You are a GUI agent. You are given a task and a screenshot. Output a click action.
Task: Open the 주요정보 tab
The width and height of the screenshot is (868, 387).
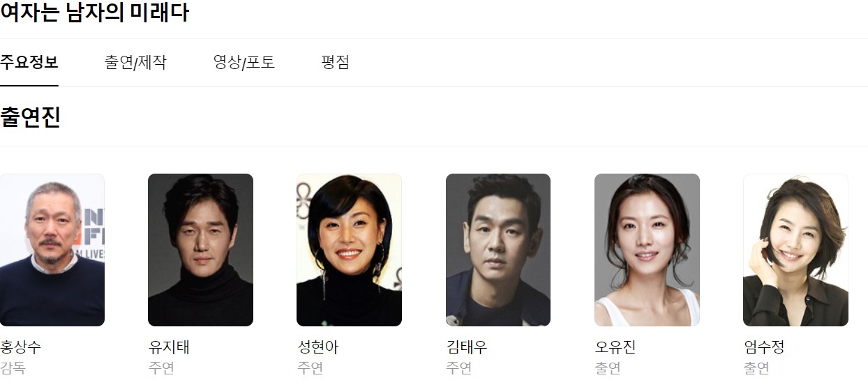pos(29,62)
